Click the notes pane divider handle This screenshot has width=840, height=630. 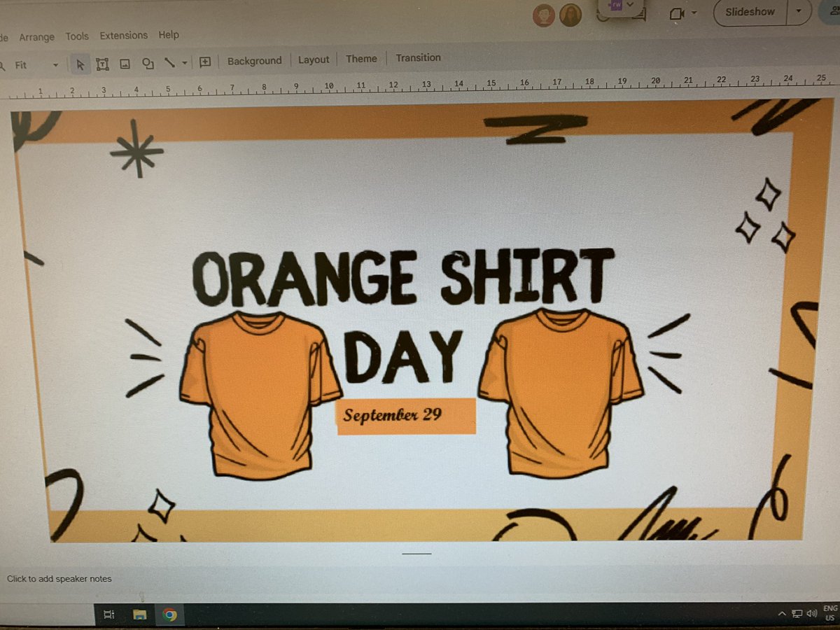[x=416, y=554]
